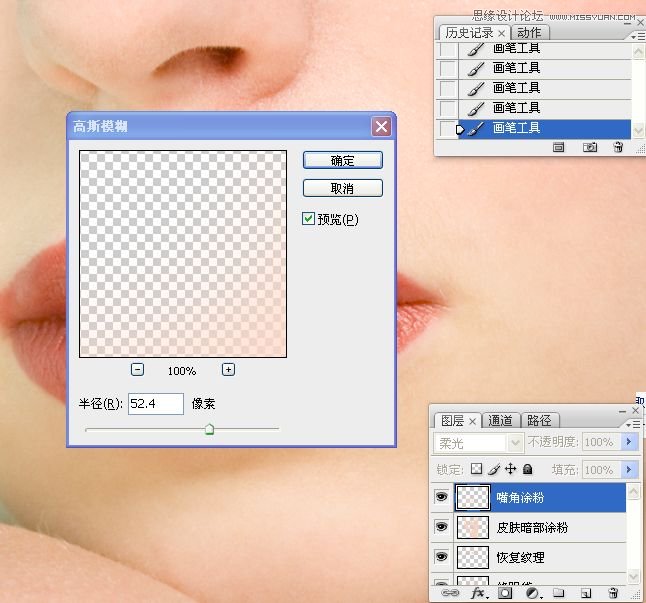Open the History panel flyout menu
This screenshot has height=603, width=646.
pyautogui.click(x=638, y=37)
